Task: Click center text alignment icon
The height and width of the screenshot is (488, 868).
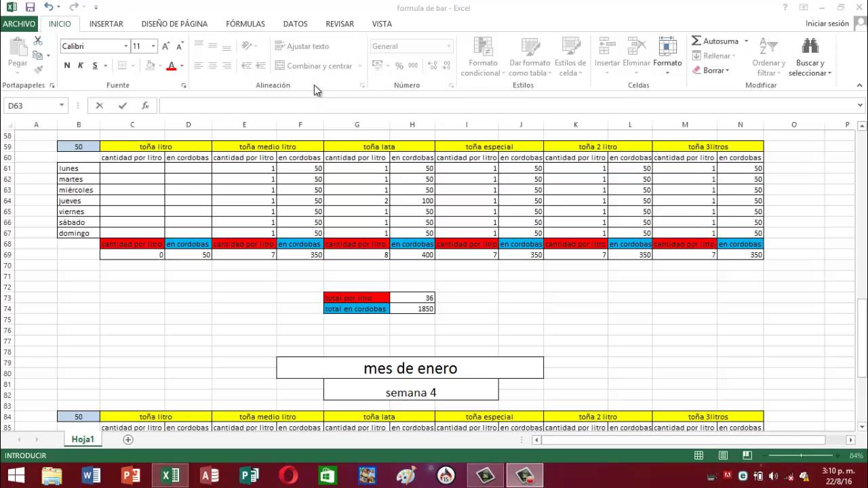Action: point(212,66)
